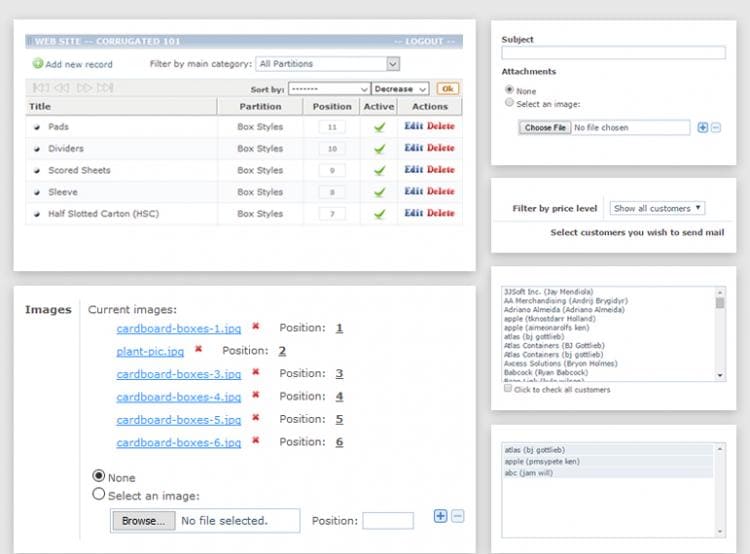
Task: Click the bullet icon beside Sleeve
Action: [37, 192]
